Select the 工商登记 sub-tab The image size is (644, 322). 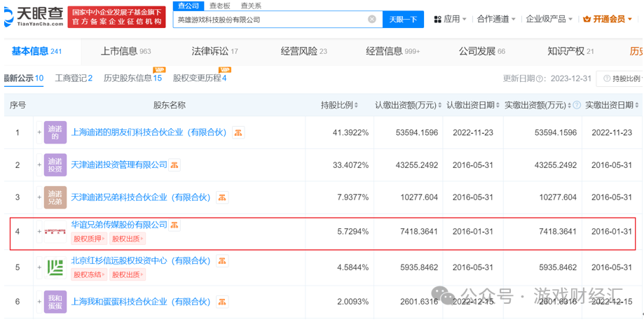click(x=74, y=78)
